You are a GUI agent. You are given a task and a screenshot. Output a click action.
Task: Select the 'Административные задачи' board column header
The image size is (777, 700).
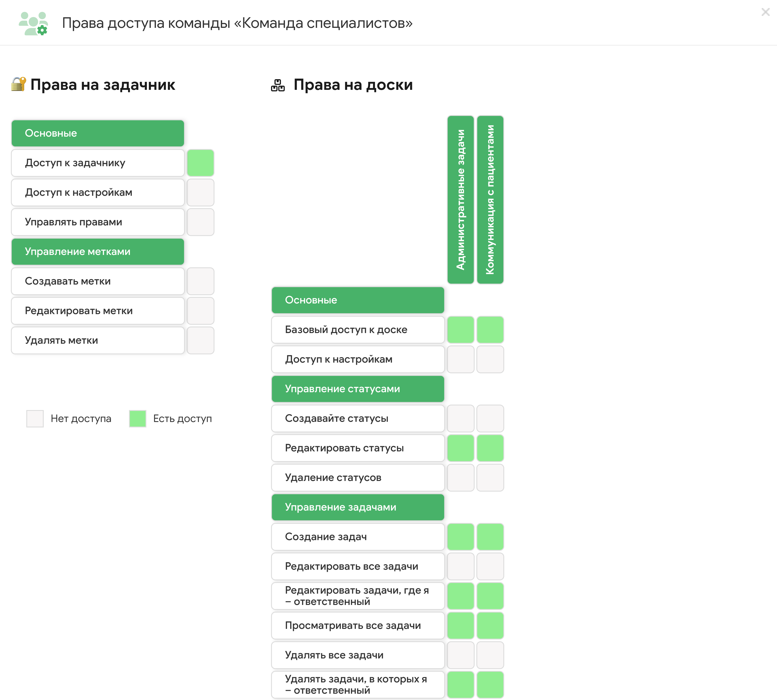pos(461,200)
